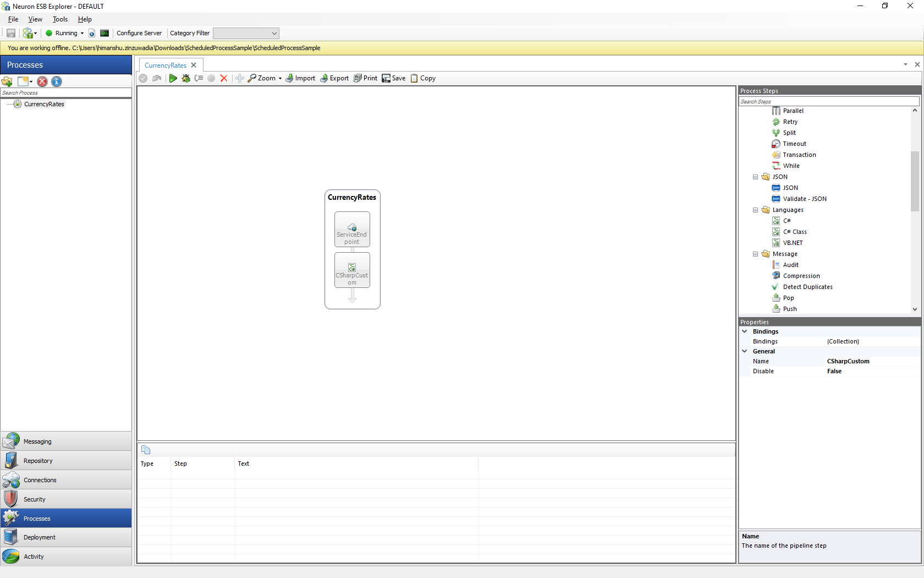924x578 pixels.
Task: Collapse the Languages folder
Action: 756,210
